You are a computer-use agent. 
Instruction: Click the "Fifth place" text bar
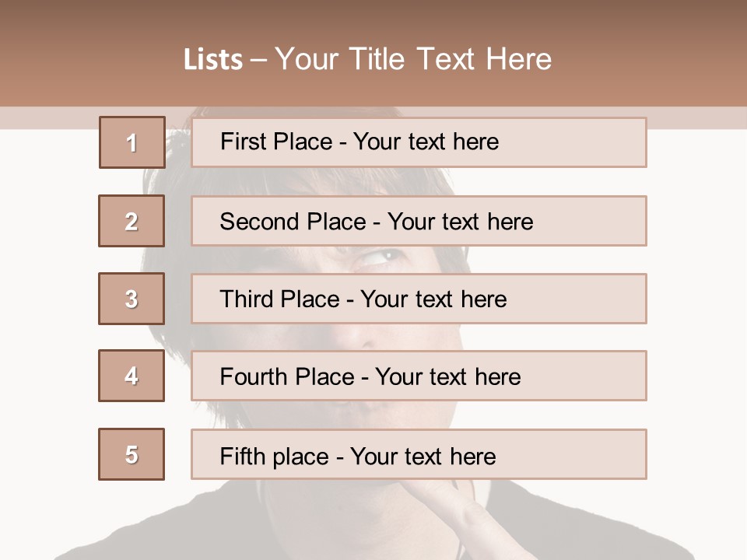419,454
